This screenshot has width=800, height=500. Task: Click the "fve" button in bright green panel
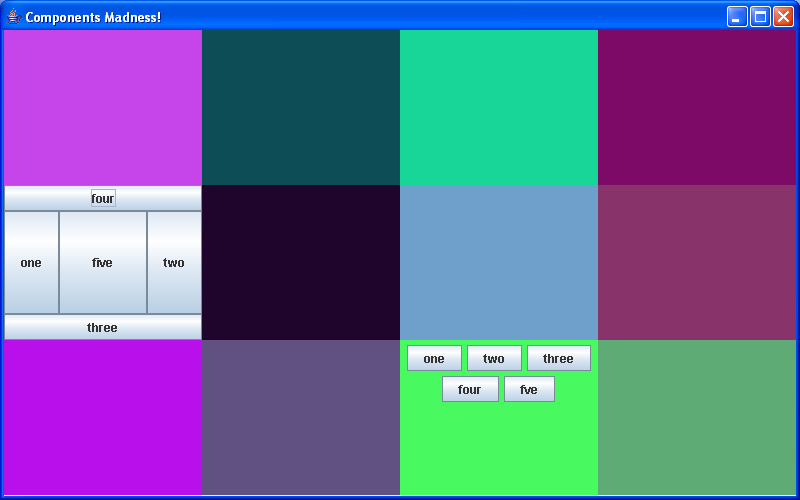click(x=529, y=389)
